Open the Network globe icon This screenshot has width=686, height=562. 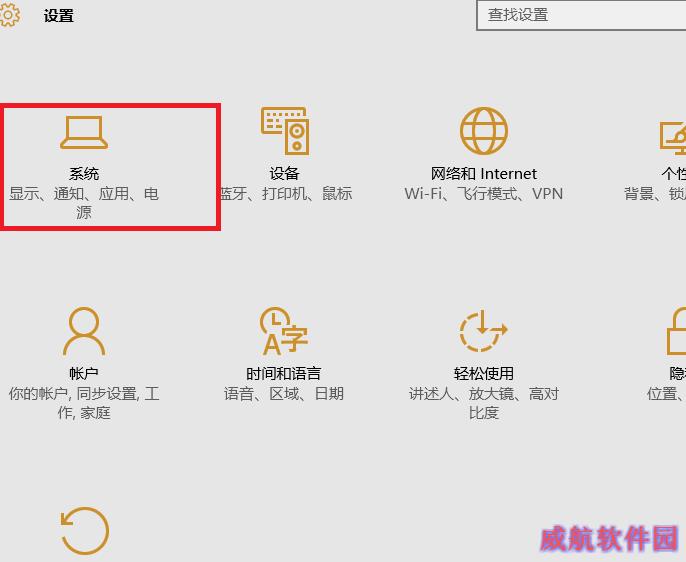click(x=484, y=131)
